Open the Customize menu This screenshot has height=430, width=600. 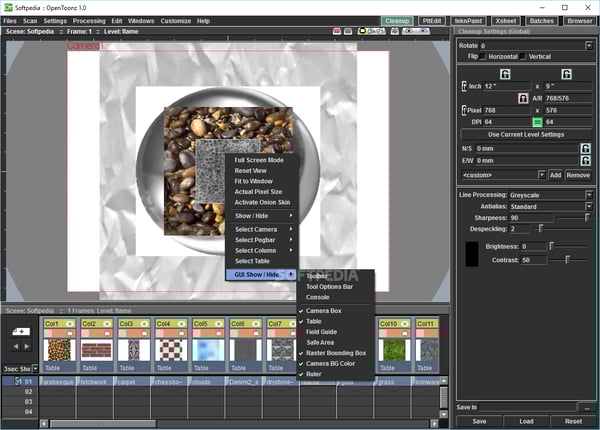[x=176, y=21]
